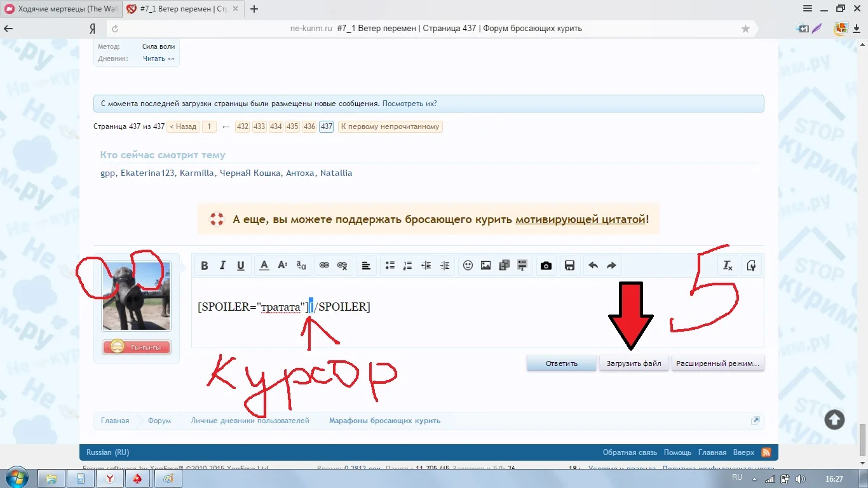Go to page 436 of the thread
This screenshot has height=488, width=868.
309,126
